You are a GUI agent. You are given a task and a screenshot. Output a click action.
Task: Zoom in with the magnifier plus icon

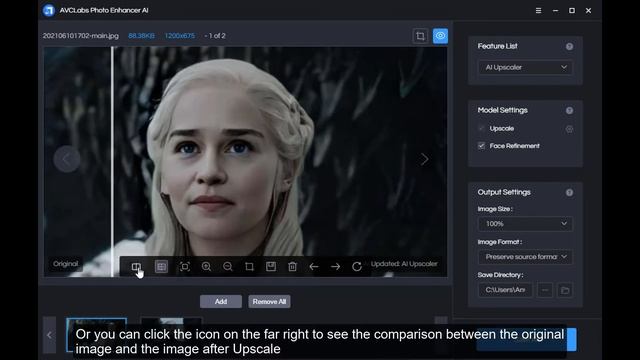point(206,267)
